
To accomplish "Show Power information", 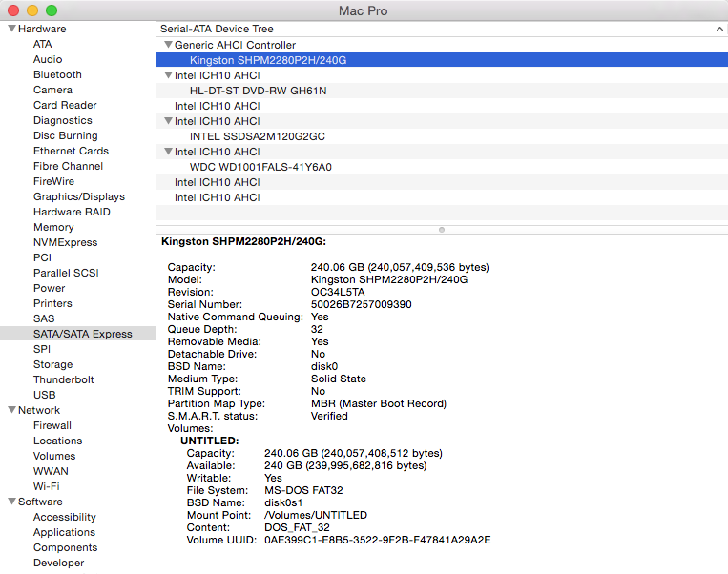I will tap(49, 288).
